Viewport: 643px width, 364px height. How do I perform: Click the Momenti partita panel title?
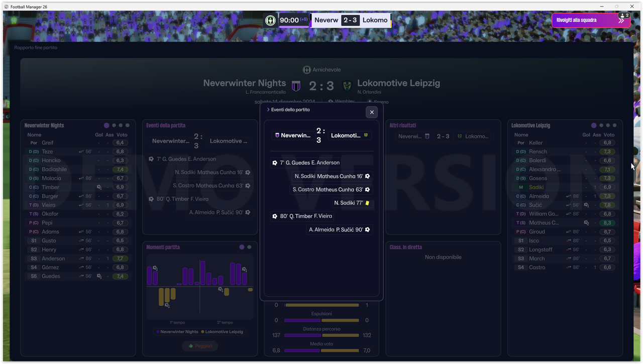pos(163,247)
